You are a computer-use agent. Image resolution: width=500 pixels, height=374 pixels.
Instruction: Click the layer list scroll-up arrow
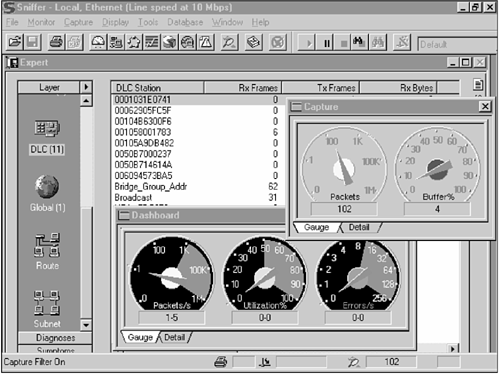point(86,100)
